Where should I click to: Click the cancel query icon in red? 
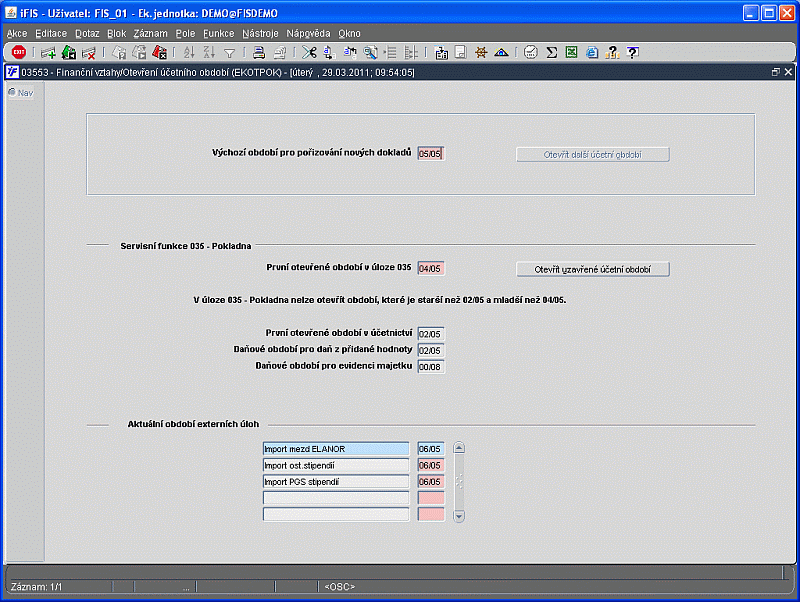pos(159,52)
